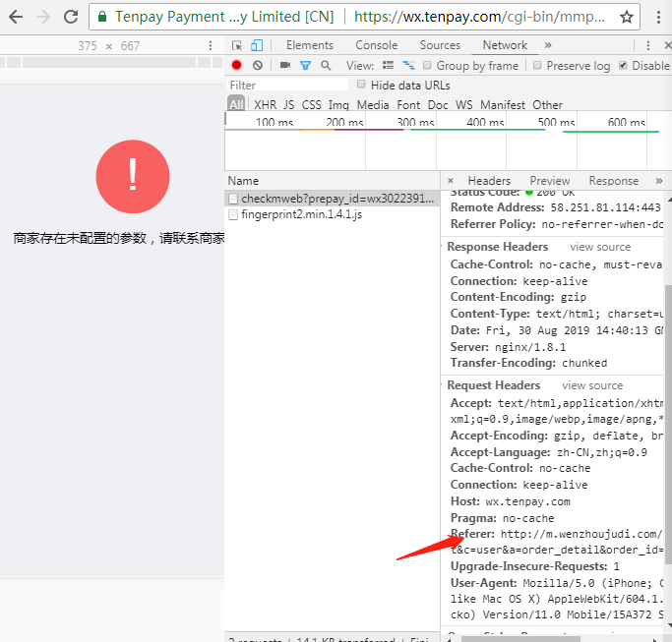Toggle the device toolbar icon

click(257, 45)
